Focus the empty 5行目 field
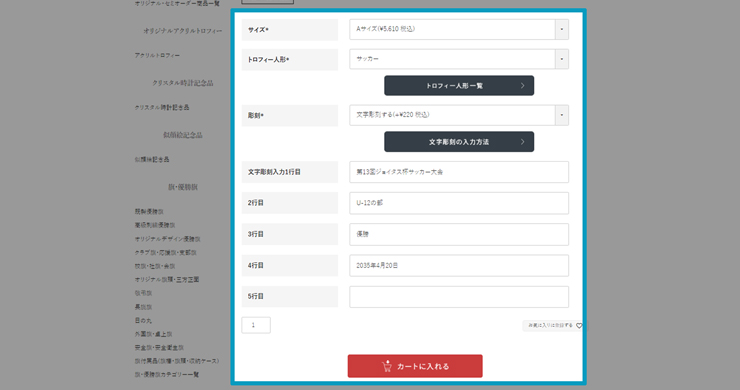740x390 pixels. (459, 297)
